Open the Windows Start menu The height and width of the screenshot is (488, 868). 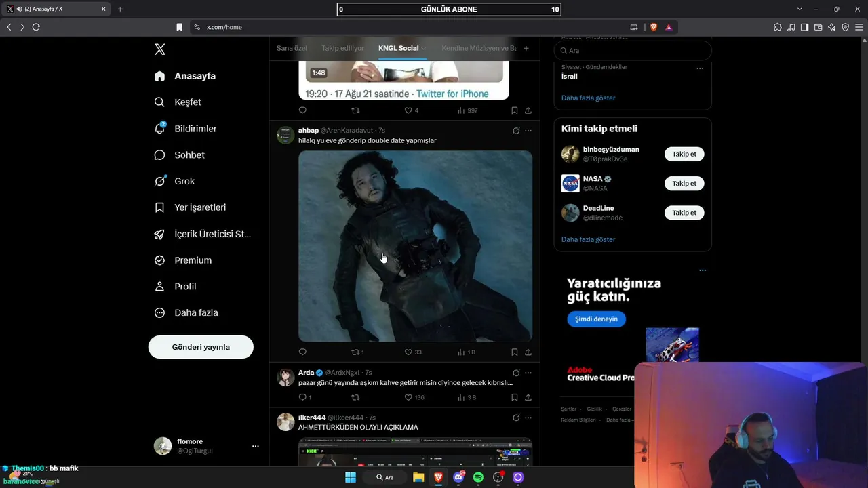pos(351,477)
